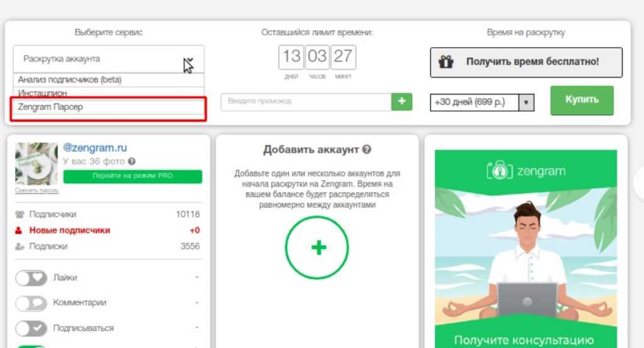Click 'Перейти на режим PRO' button
This screenshot has width=644, height=348.
(133, 176)
